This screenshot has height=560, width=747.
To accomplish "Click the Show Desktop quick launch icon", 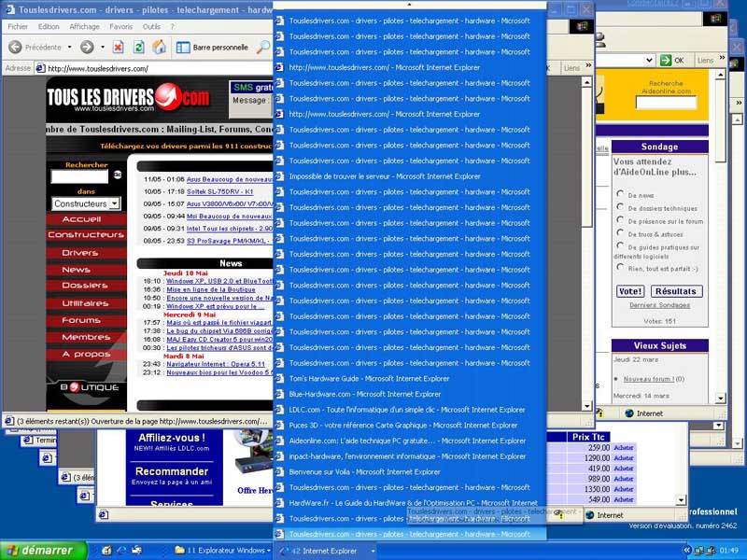I will 106,551.
